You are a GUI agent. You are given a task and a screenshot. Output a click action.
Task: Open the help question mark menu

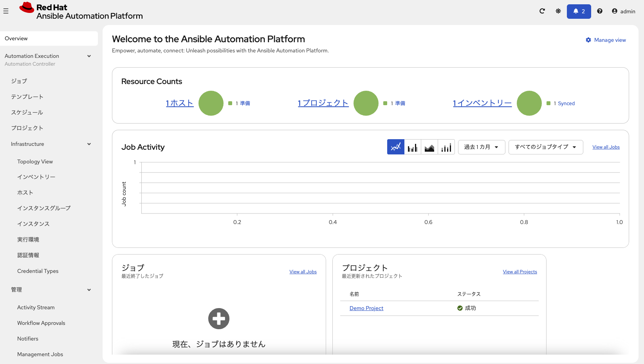click(600, 11)
